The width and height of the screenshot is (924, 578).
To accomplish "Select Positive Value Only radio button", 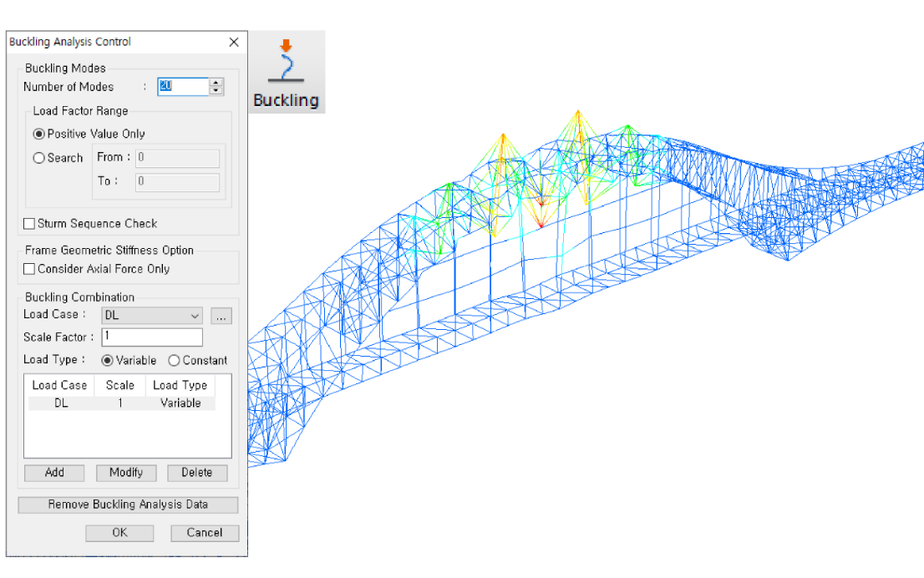I will 39,134.
